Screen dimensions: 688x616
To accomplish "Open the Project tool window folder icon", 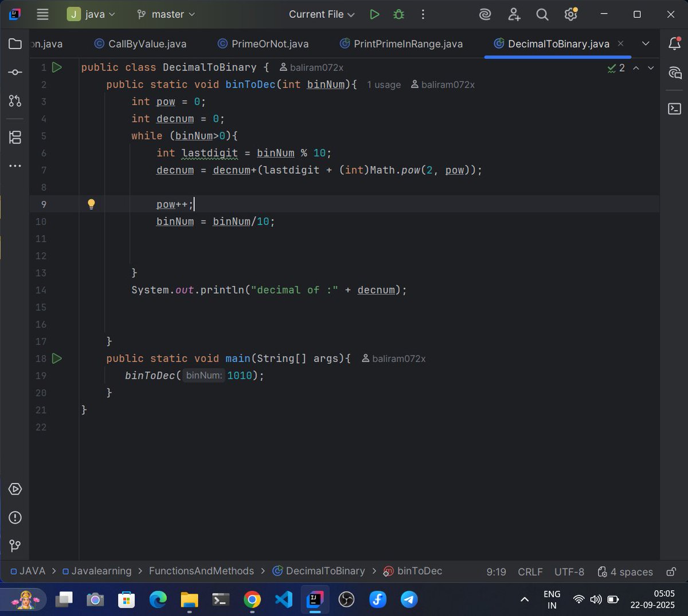I will coord(15,44).
